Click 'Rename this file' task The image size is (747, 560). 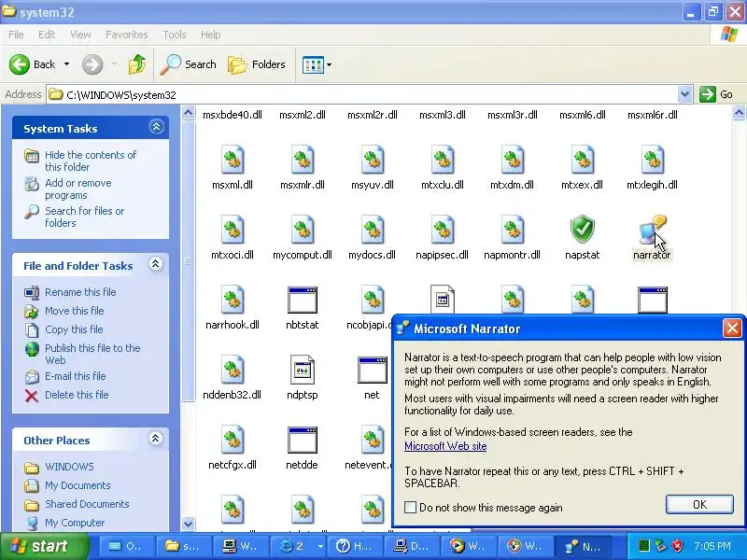click(80, 292)
